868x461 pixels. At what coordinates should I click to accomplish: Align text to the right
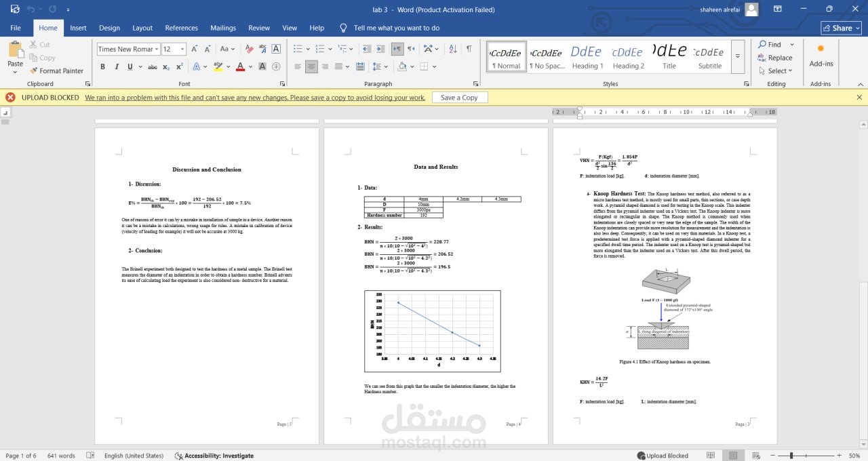click(x=325, y=66)
